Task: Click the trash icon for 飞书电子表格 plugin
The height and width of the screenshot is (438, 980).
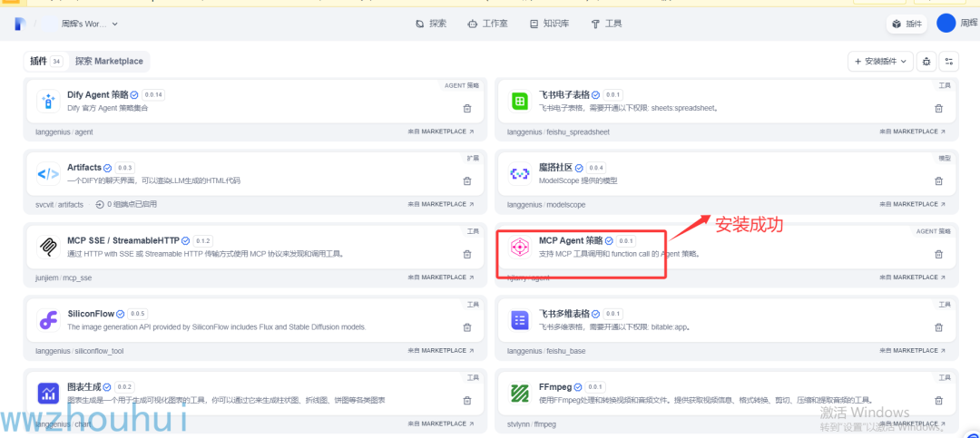Action: [938, 108]
